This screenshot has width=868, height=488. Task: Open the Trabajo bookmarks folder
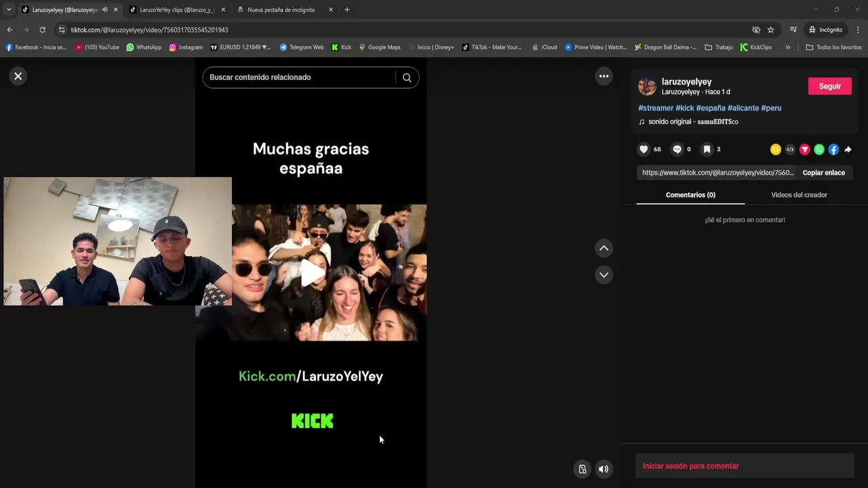click(x=719, y=47)
